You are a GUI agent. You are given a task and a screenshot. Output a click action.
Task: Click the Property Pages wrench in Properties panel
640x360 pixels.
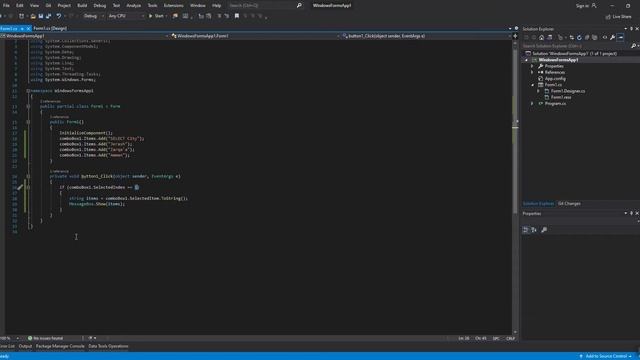click(x=544, y=230)
